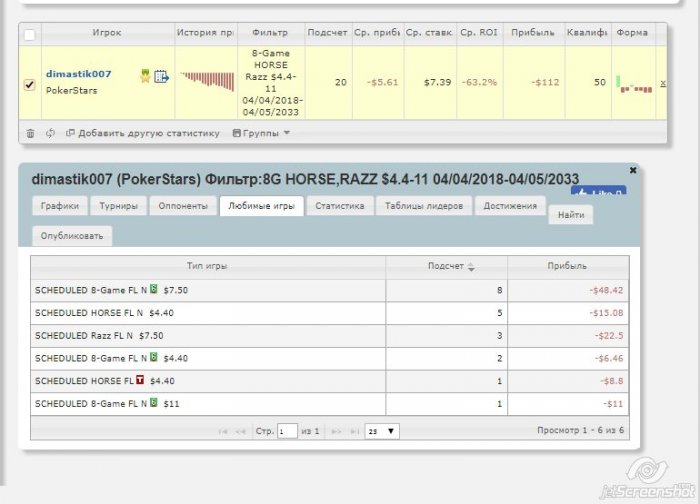Click the -63.2% ROI value
Viewport: 700px width, 504px height.
tap(479, 83)
